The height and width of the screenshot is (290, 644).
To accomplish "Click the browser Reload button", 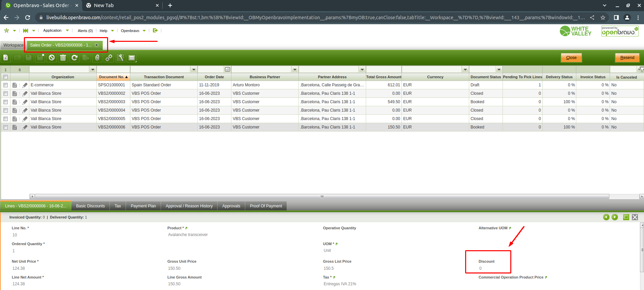I will point(28,18).
